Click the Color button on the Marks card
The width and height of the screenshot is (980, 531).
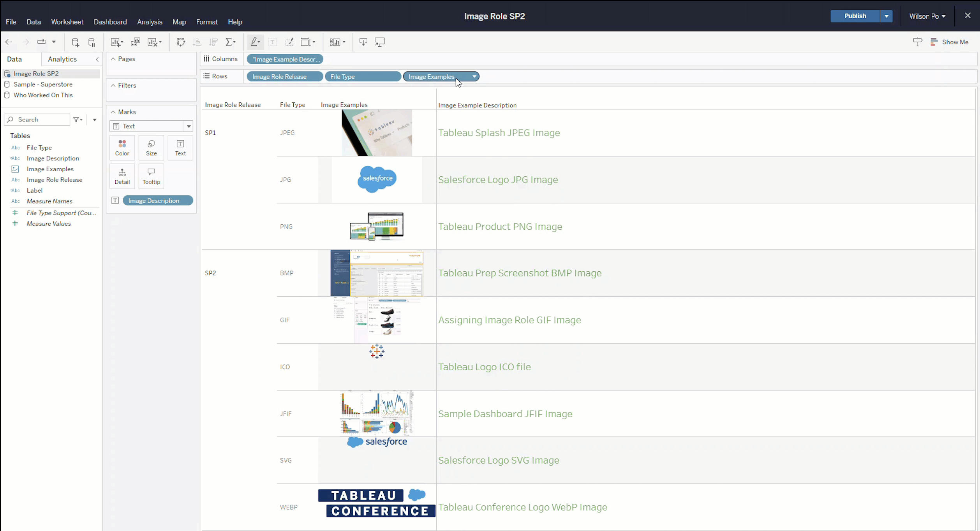[122, 148]
